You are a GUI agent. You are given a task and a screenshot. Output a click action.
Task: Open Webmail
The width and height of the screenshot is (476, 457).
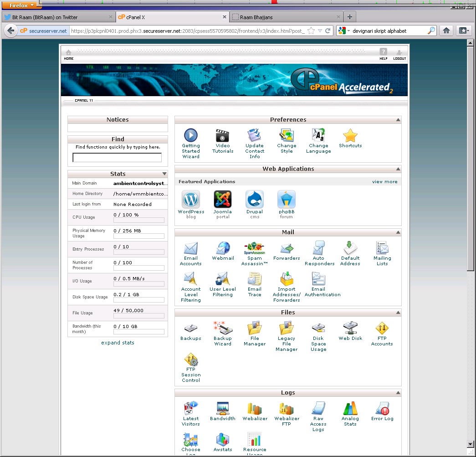(x=223, y=251)
